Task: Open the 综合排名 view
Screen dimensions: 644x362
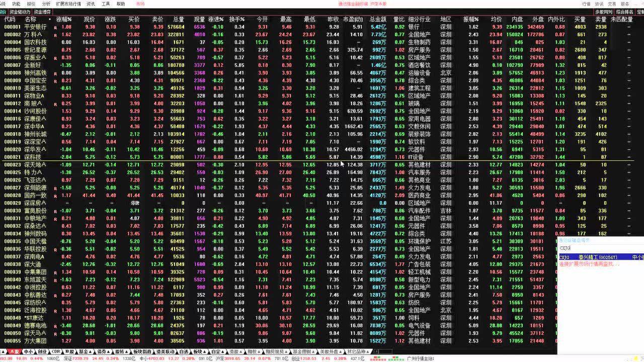Action: [624, 12]
